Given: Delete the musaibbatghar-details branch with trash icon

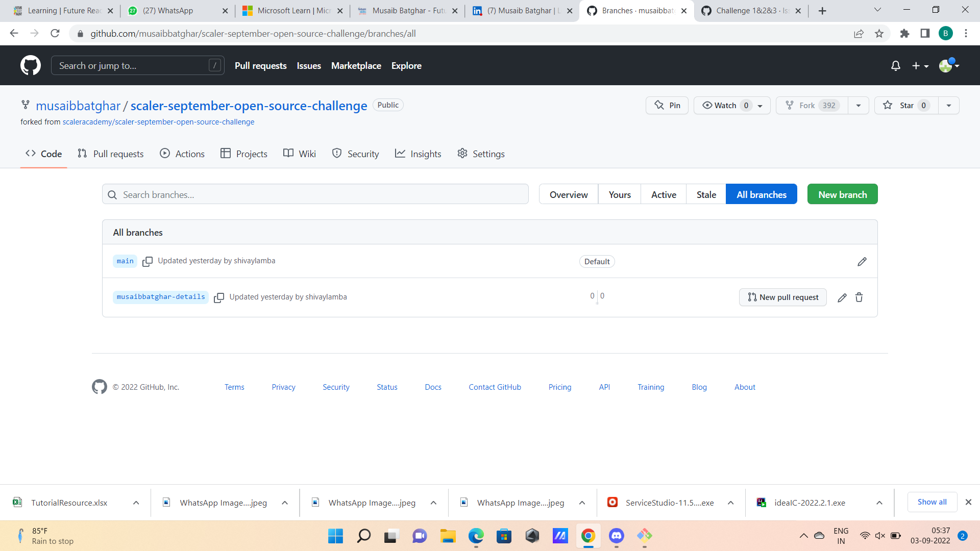Looking at the screenshot, I should pyautogui.click(x=859, y=297).
